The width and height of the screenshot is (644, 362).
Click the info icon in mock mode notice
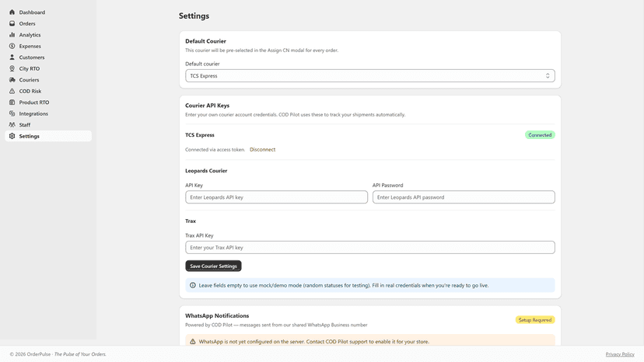coord(193,285)
